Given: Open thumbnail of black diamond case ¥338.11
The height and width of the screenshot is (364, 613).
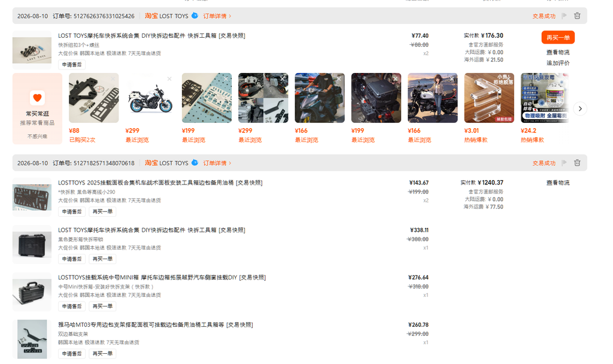Looking at the screenshot, I should [32, 244].
